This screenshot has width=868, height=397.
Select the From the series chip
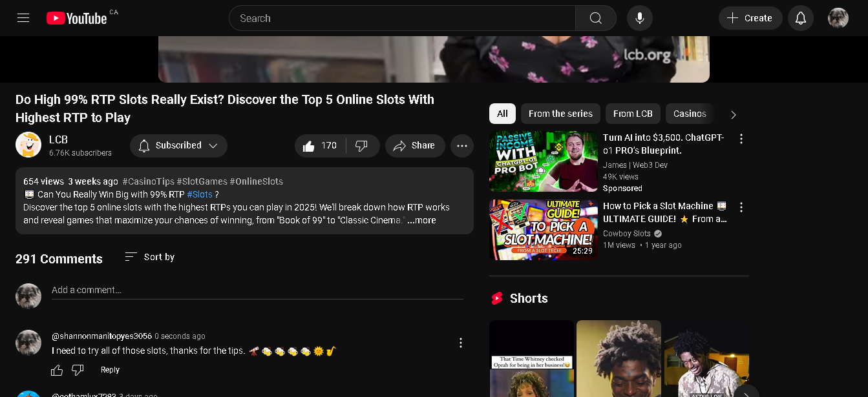(x=560, y=114)
